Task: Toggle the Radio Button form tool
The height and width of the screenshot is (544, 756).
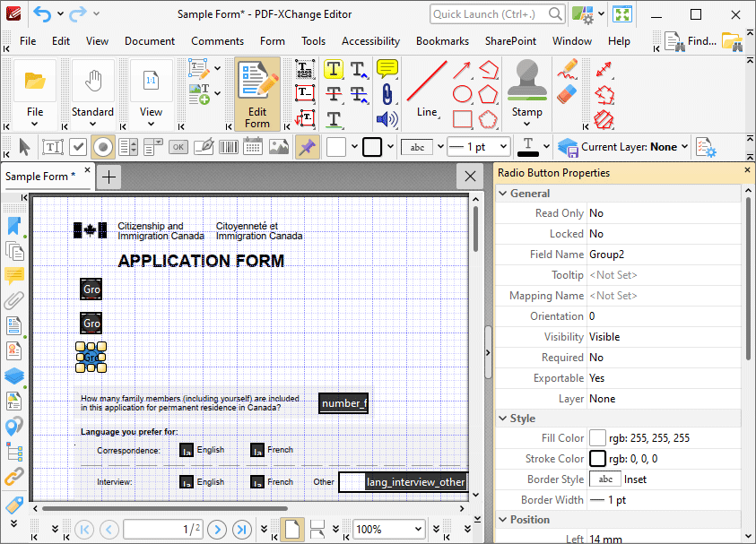Action: [x=103, y=147]
